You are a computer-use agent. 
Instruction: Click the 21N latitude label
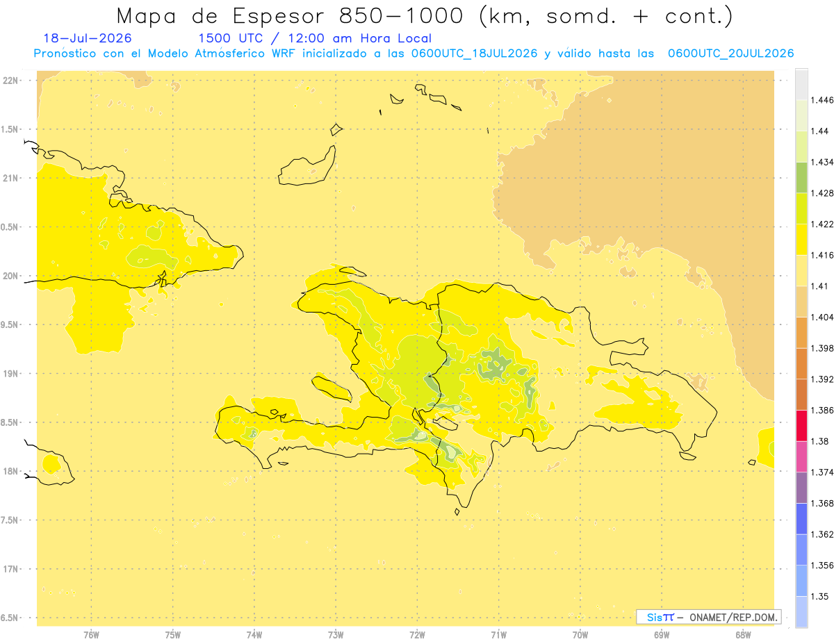10,178
